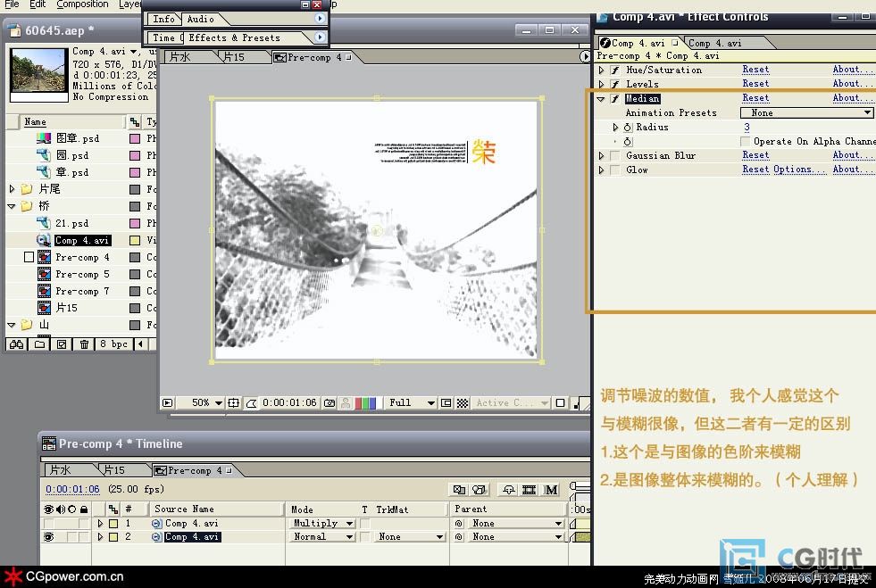Image resolution: width=876 pixels, height=588 pixels.
Task: Expand the Radius property triangle
Action: tap(615, 128)
